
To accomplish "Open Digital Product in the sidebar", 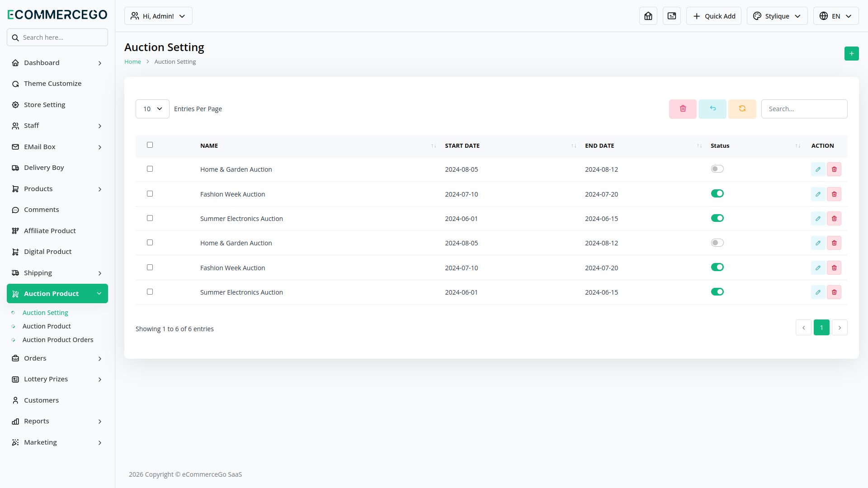I will [57, 252].
